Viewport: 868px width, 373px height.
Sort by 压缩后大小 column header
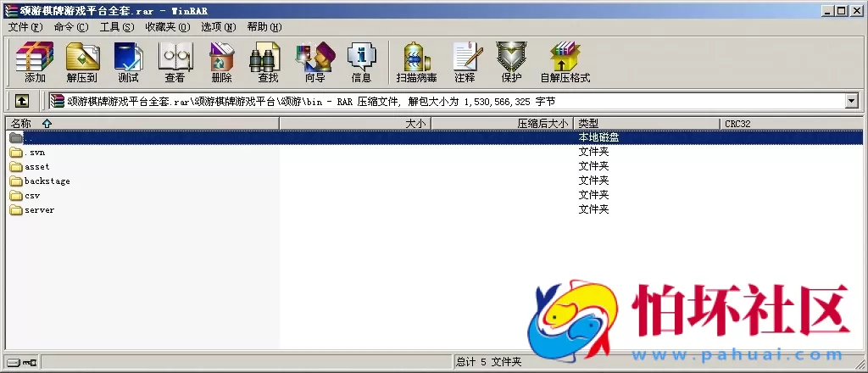502,124
